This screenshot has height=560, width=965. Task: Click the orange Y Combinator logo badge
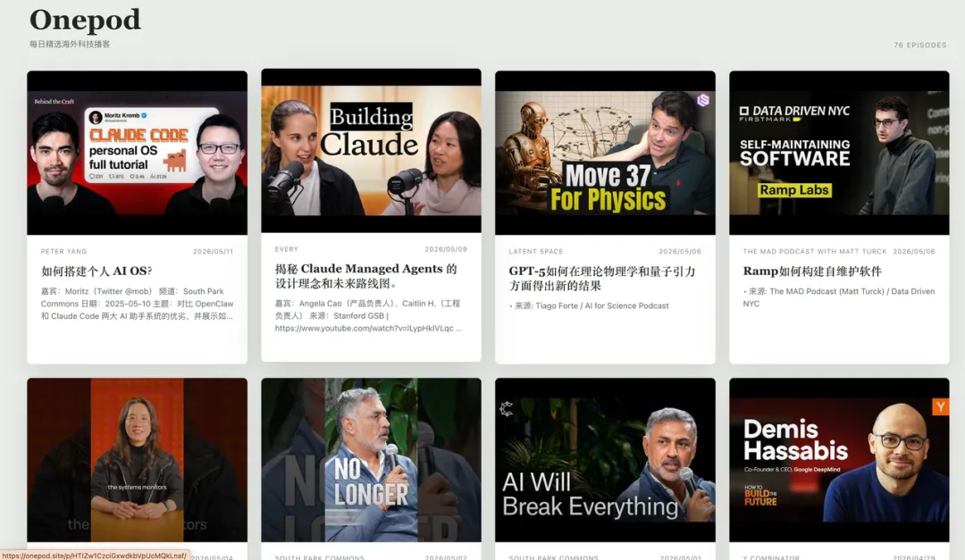click(940, 406)
